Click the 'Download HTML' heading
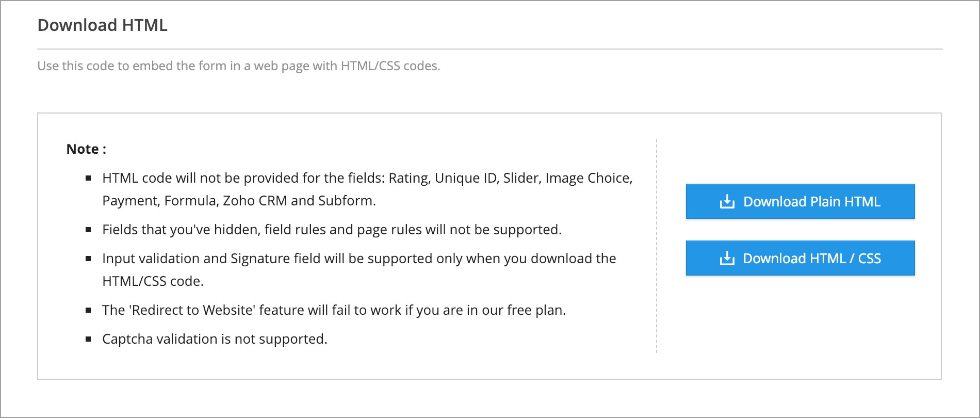This screenshot has height=418, width=980. [103, 25]
